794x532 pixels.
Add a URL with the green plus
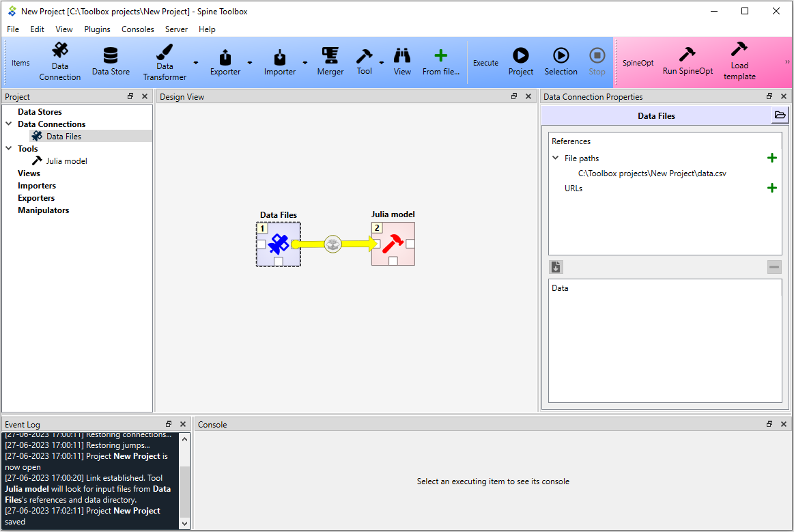coord(771,188)
